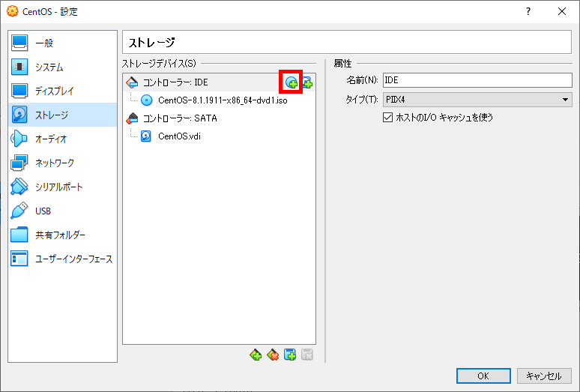Image resolution: width=580 pixels, height=392 pixels.
Task: Click the add hard disk icon on the IDE controller
Action: [307, 82]
